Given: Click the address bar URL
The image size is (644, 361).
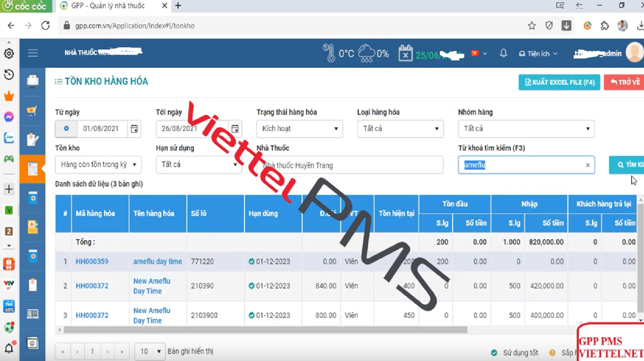Looking at the screenshot, I should (x=135, y=26).
